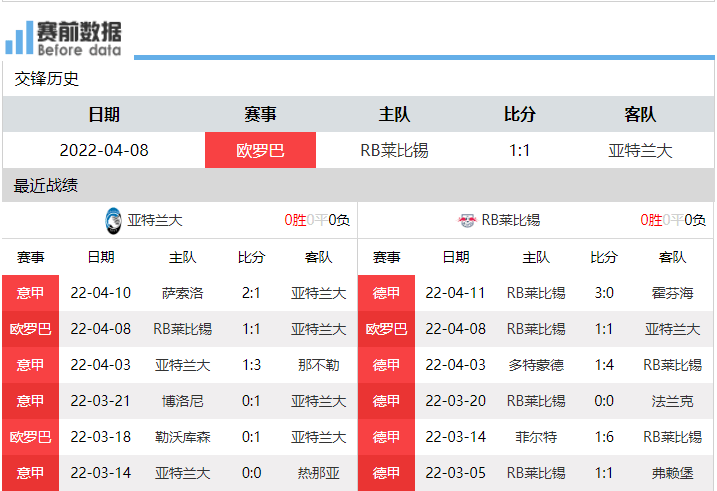Click the 22-03-14 date in the 热那亚 row
Image resolution: width=717 pixels, height=491 pixels.
(101, 473)
